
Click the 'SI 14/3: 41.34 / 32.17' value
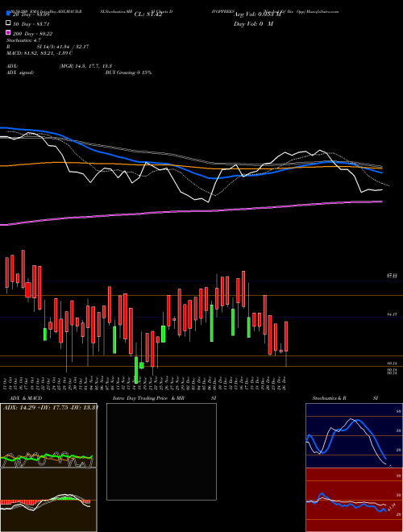[63, 47]
